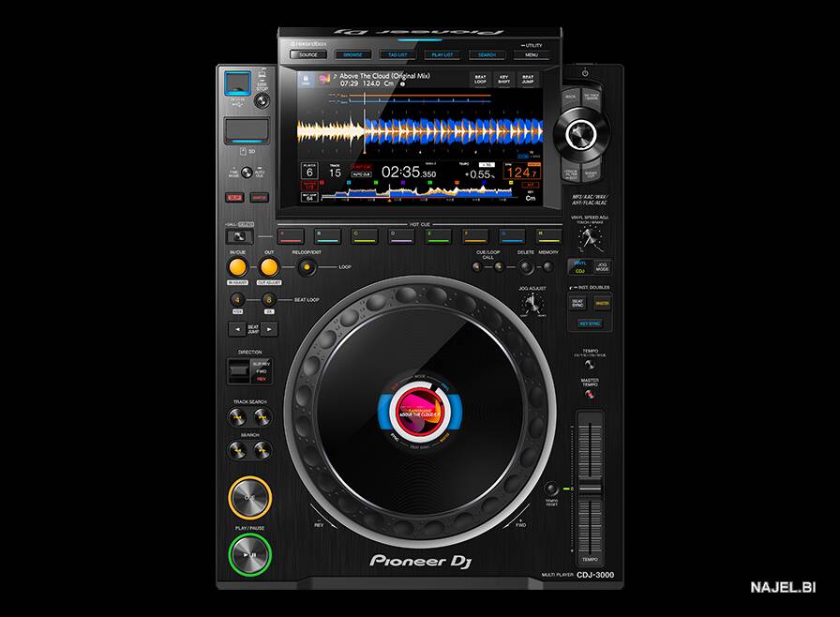Viewport: 840px width, 617px height.
Task: Skip to previous track with TRACK SEARCH
Action: 237,416
